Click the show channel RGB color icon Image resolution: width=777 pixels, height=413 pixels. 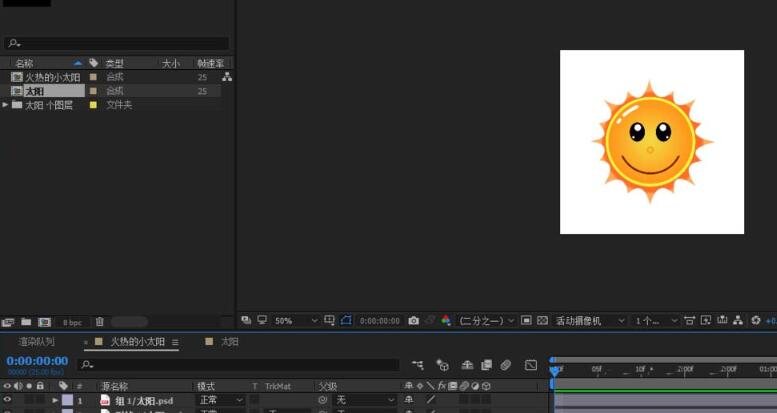click(446, 321)
